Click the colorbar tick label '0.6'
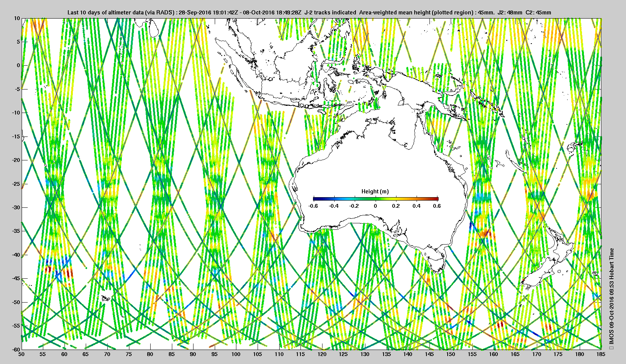Image resolution: width=626 pixels, height=364 pixels. tap(437, 206)
